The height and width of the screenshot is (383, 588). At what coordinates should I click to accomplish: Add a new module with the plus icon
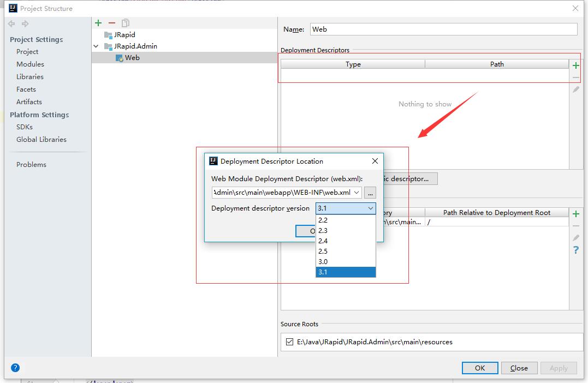(98, 23)
